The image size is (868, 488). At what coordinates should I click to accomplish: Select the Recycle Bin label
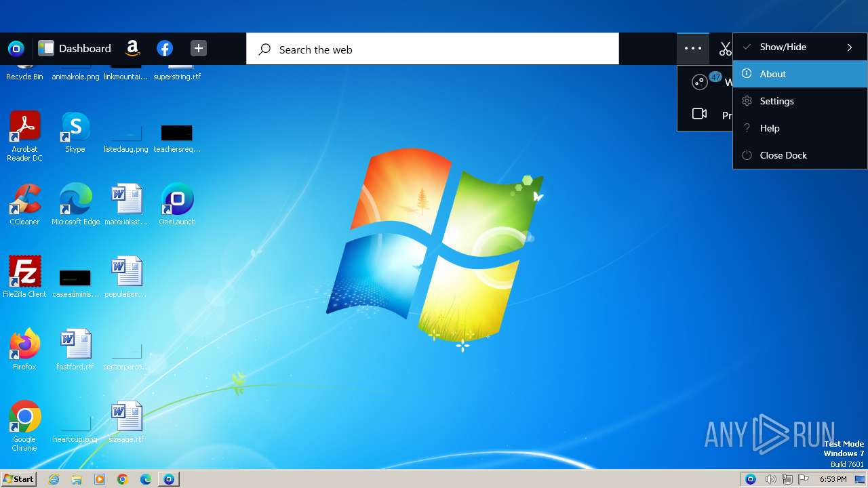pyautogui.click(x=24, y=77)
